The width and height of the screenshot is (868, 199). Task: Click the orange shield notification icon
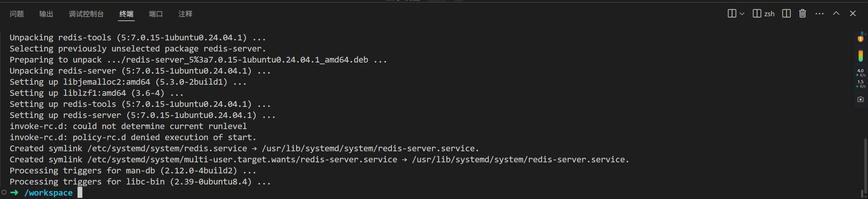point(861,38)
